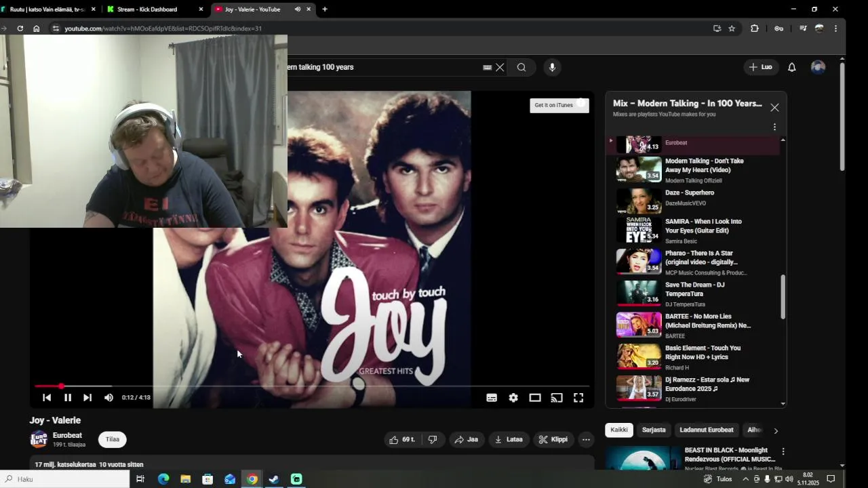Open YouTube notifications bell
This screenshot has width=868, height=488.
(x=791, y=67)
